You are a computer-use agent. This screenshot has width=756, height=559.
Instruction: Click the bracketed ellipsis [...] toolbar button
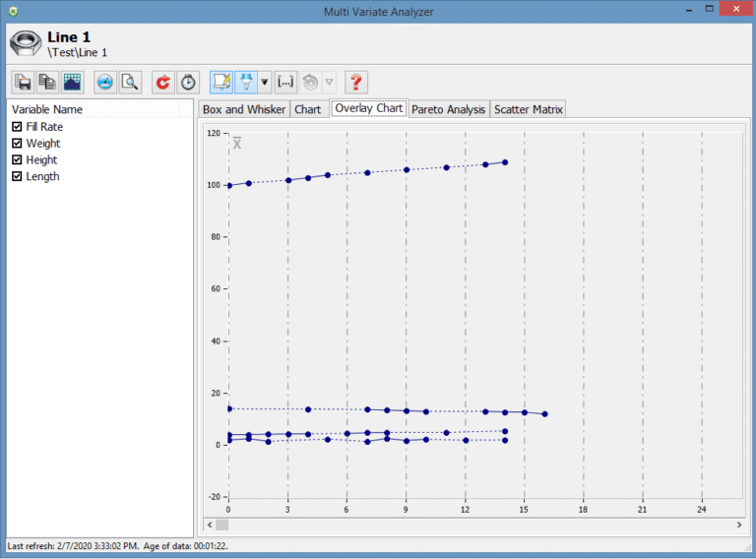point(285,82)
